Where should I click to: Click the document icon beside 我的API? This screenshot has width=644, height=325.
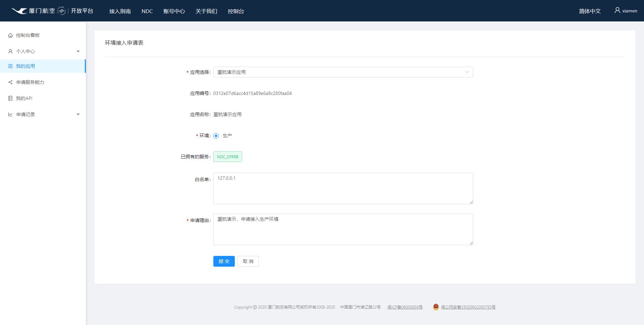click(x=10, y=98)
